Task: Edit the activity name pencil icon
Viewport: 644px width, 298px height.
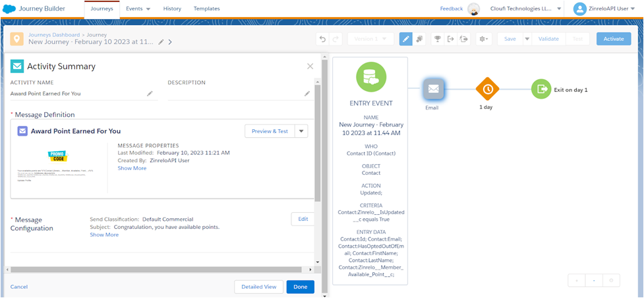Action: 150,94
